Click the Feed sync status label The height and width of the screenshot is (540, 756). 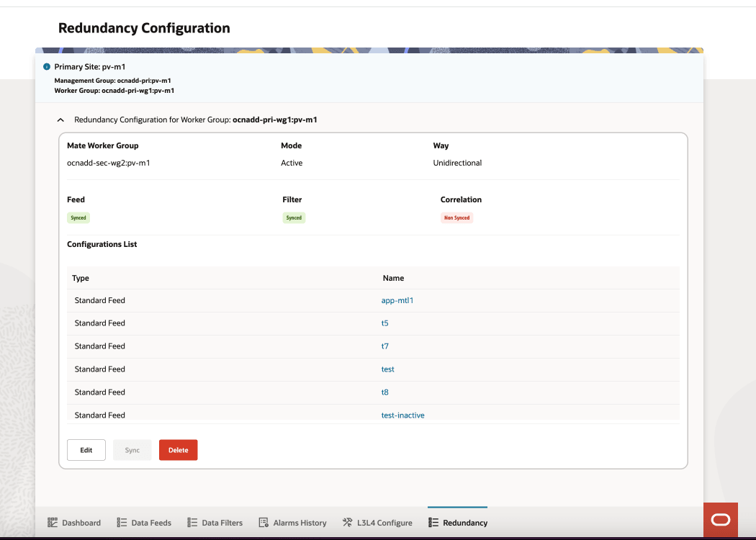click(x=76, y=199)
